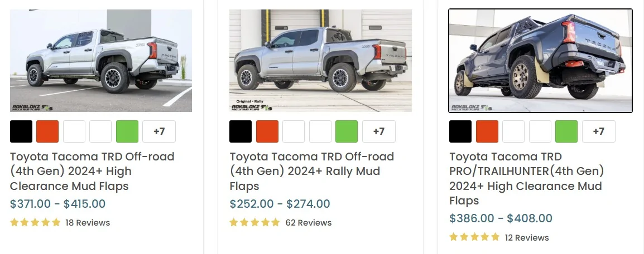Image resolution: width=644 pixels, height=254 pixels.
Task: Choose orange swatch for TRD PRO/TRAILHUNTER flaps
Action: coord(487,131)
